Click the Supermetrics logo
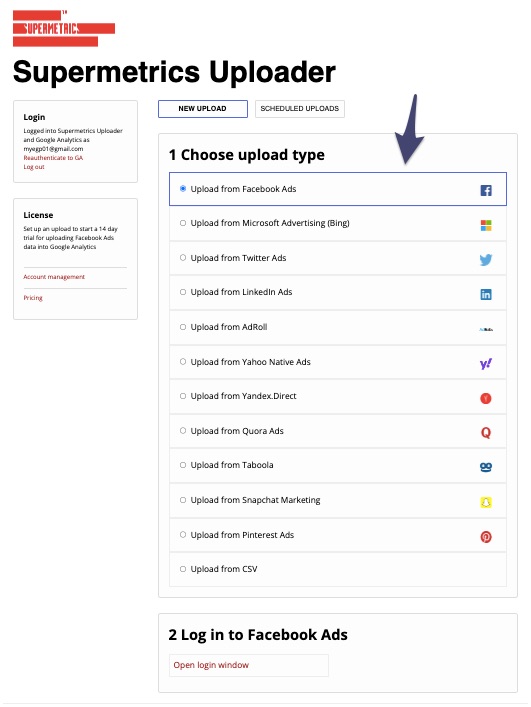This screenshot has height=707, width=531. click(x=64, y=28)
